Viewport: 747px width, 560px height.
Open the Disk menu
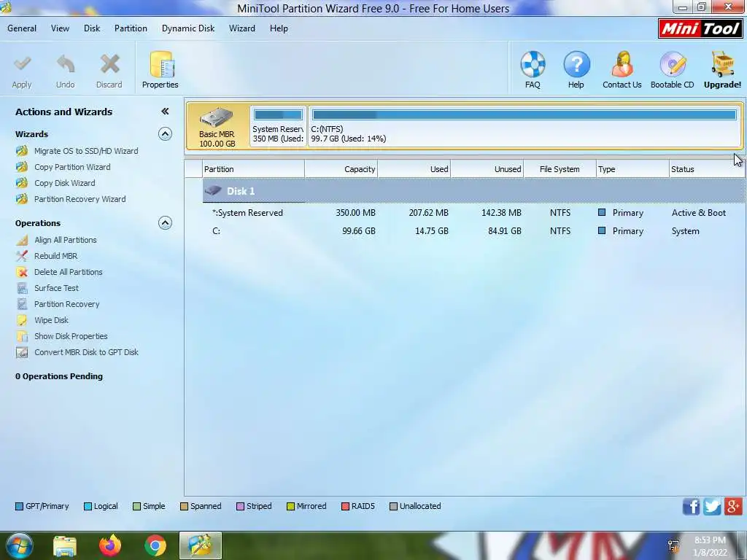(92, 28)
